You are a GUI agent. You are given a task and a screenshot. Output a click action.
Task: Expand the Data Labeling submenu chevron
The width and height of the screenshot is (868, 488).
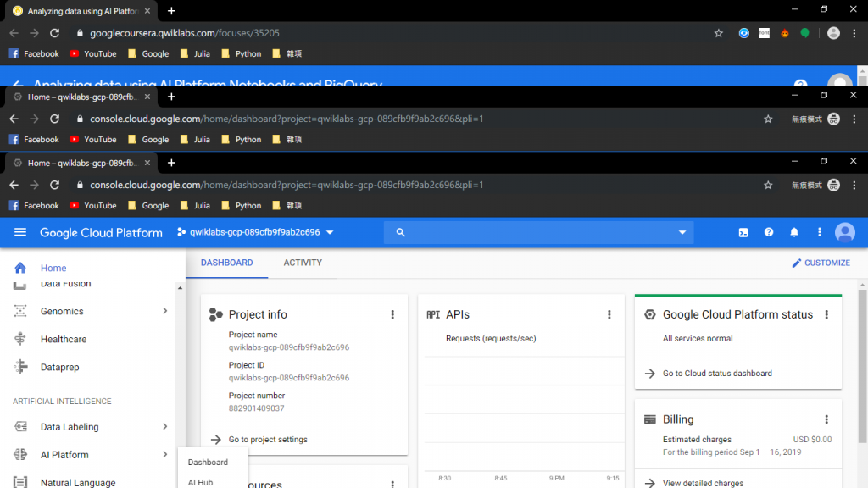click(x=165, y=427)
